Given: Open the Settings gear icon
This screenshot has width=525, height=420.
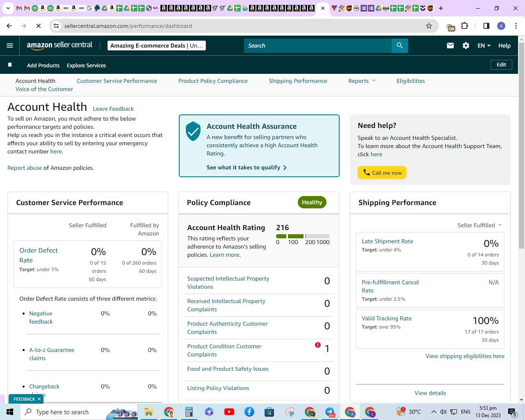Looking at the screenshot, I should click(466, 46).
